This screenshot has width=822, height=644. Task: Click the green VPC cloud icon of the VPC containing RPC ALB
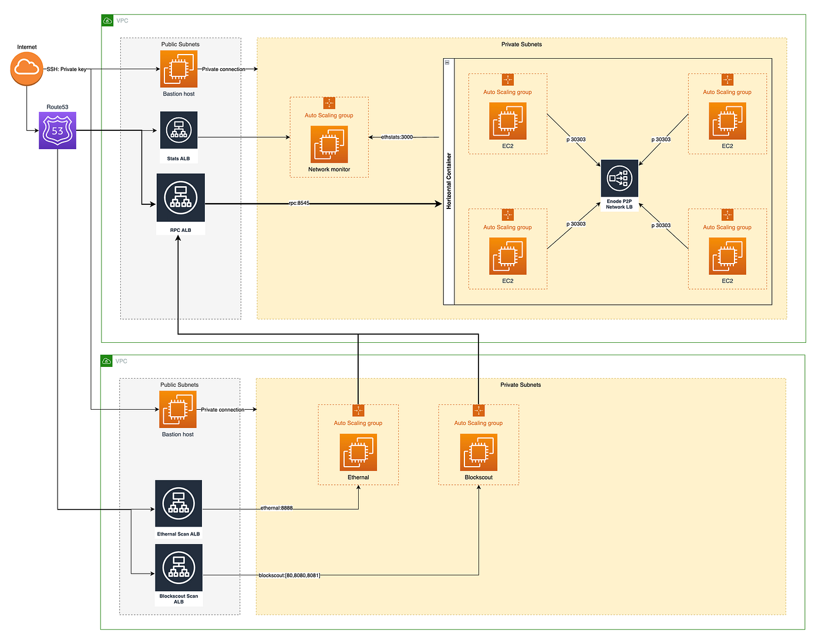click(x=107, y=21)
